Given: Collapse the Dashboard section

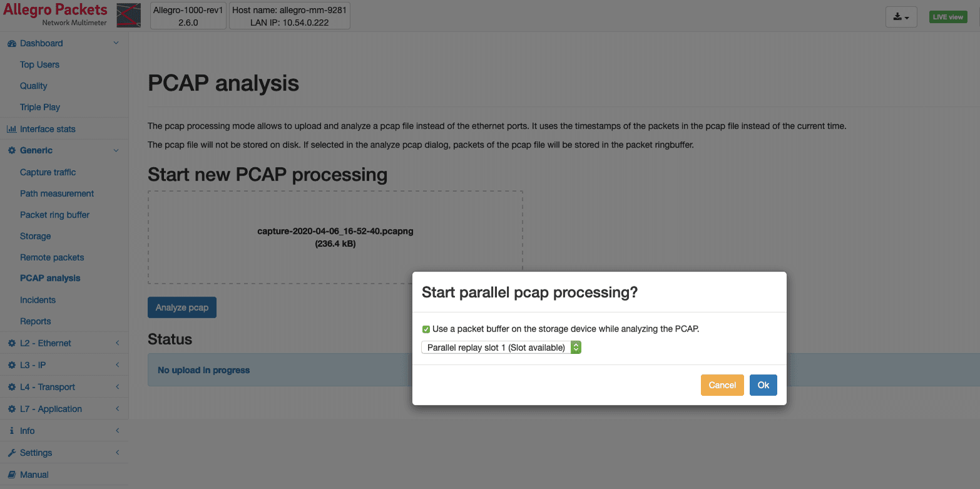Looking at the screenshot, I should (116, 43).
